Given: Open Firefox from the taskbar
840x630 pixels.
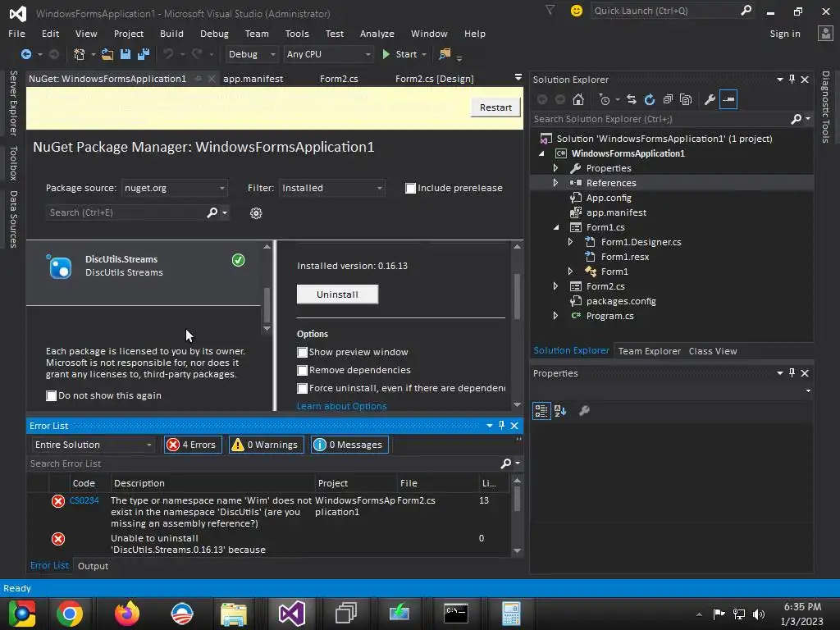Looking at the screenshot, I should pyautogui.click(x=127, y=614).
